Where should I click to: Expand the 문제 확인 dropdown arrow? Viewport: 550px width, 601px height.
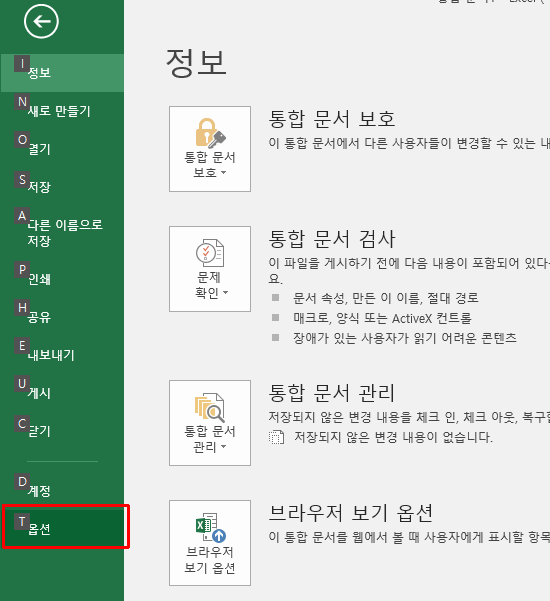click(x=225, y=292)
